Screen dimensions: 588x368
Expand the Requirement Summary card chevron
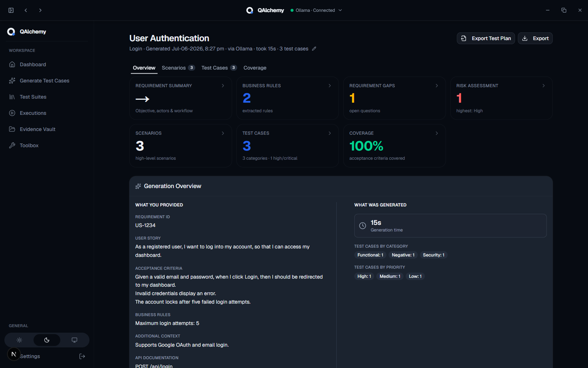click(223, 86)
